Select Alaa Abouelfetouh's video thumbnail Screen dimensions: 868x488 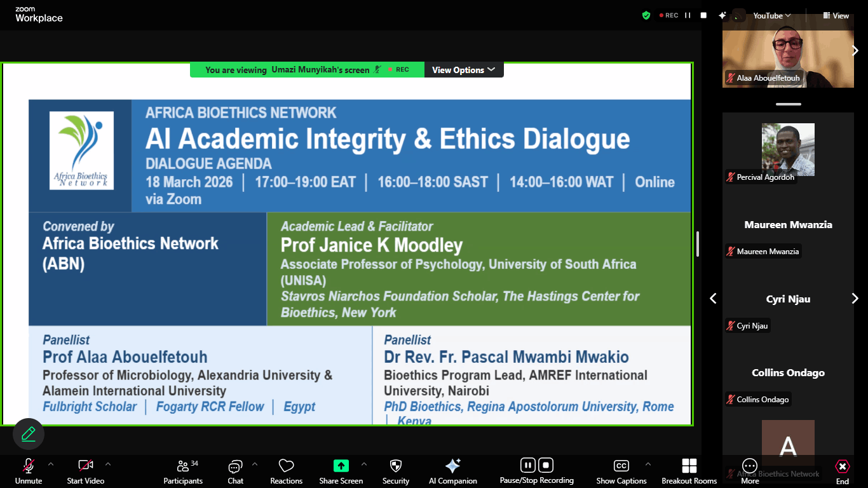click(x=788, y=51)
